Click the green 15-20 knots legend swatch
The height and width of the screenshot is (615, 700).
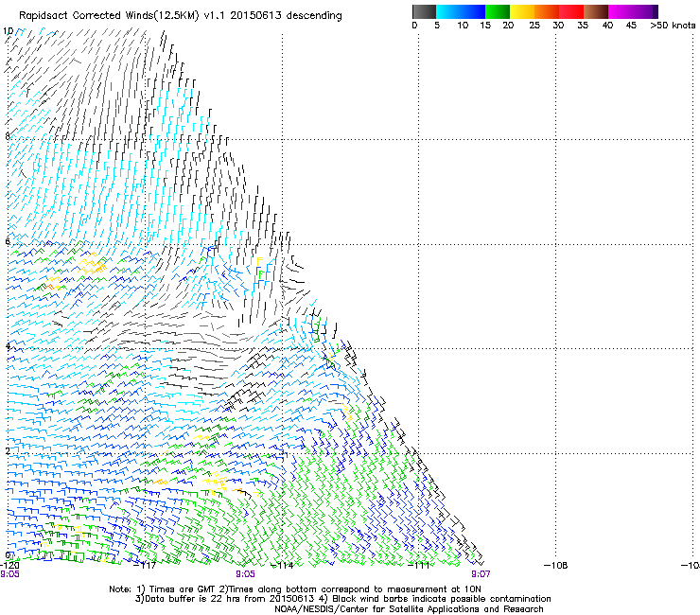coord(498,11)
